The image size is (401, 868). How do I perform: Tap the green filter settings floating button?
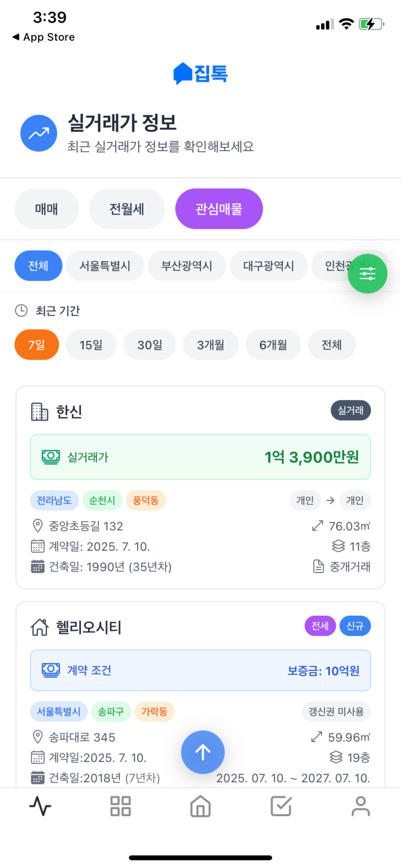[x=367, y=273]
